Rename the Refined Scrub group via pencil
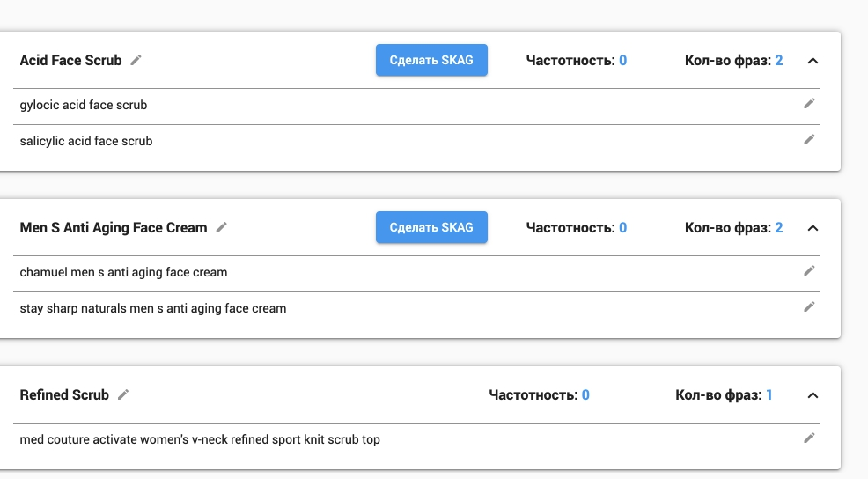868x479 pixels. [123, 395]
